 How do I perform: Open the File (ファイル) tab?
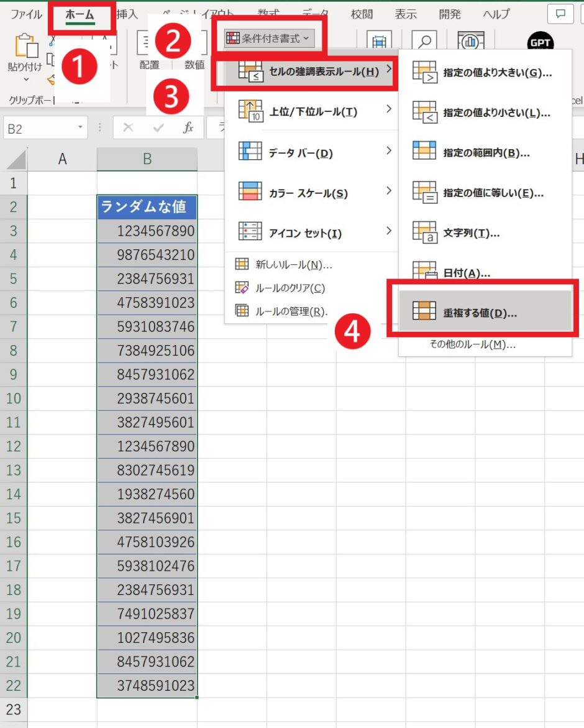click(x=26, y=14)
